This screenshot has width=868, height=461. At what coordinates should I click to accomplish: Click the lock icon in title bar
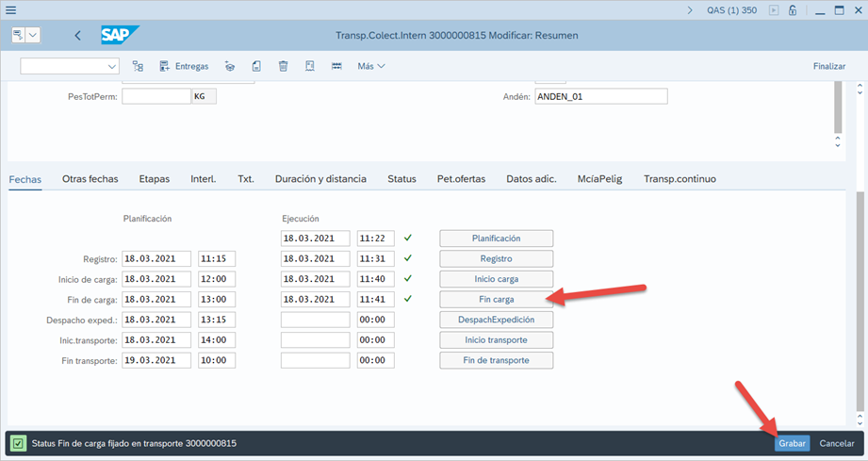click(794, 10)
